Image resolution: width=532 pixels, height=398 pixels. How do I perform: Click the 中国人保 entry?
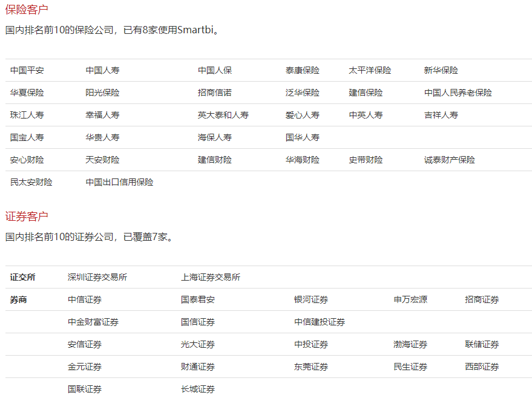(215, 70)
